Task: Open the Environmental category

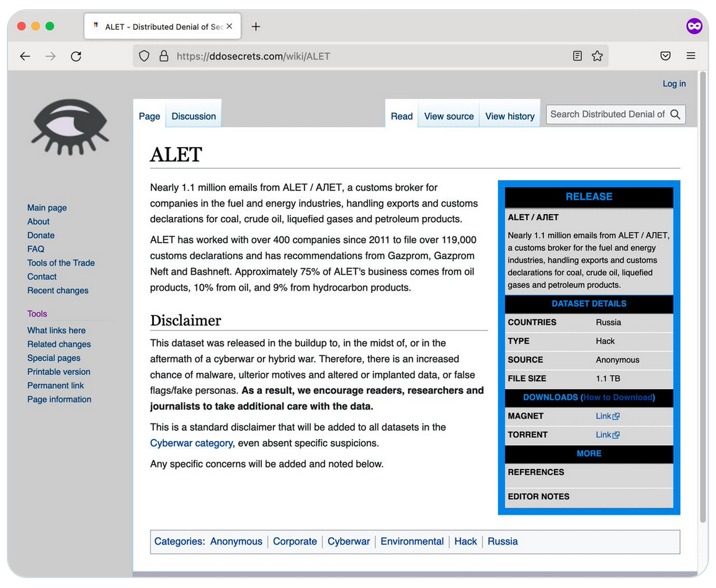Action: pos(412,541)
